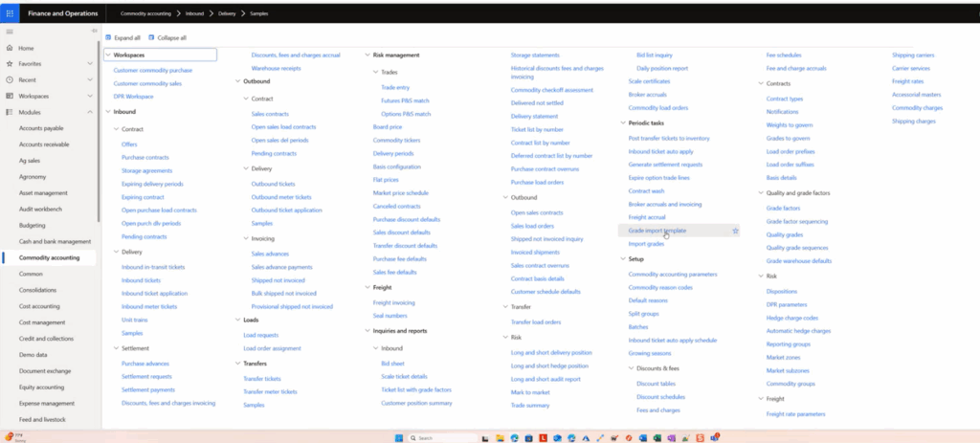Image resolution: width=980 pixels, height=443 pixels.
Task: Open Windows Start menu icon
Action: 398,437
